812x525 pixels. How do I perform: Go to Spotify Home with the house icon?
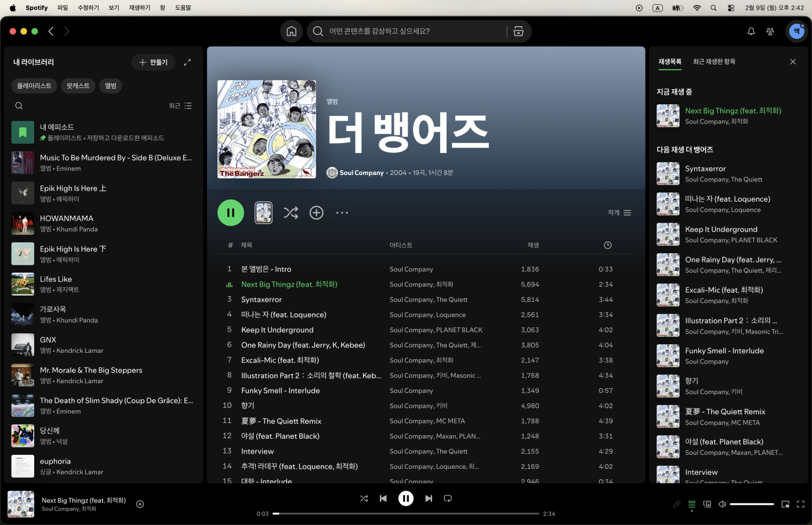click(x=291, y=31)
